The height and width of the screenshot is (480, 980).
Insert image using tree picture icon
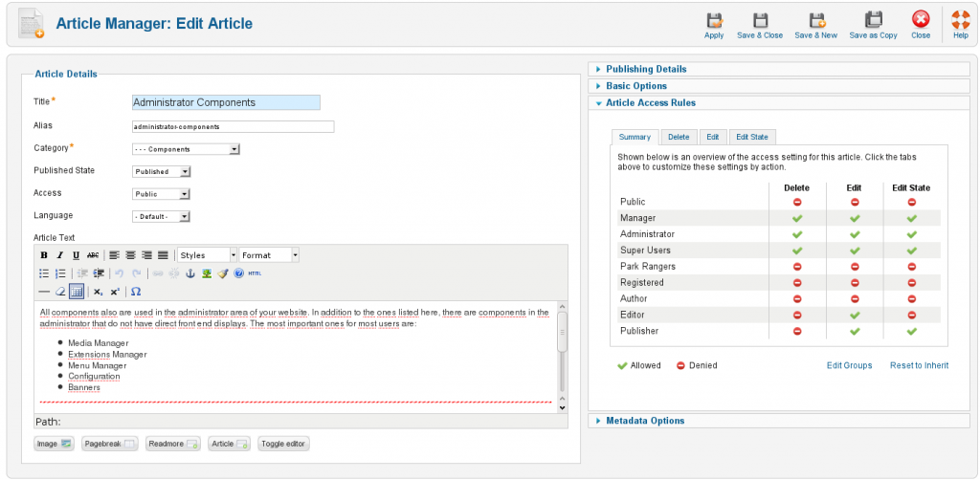207,273
